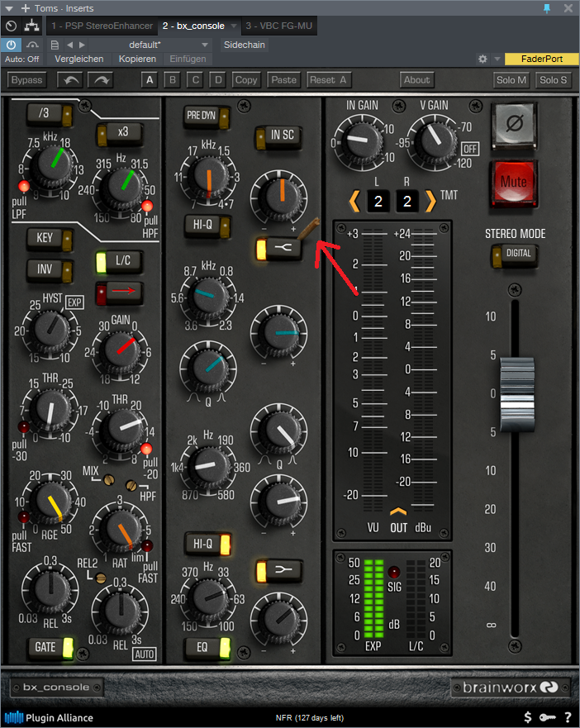Select settings slot D
The height and width of the screenshot is (728, 580).
(x=218, y=80)
